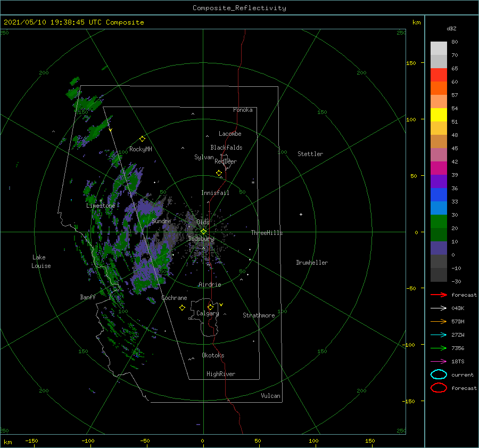Screen dimensions: 479x448
Task: Pick the purple 36-39 dBZ swatch
Action: pos(439,182)
